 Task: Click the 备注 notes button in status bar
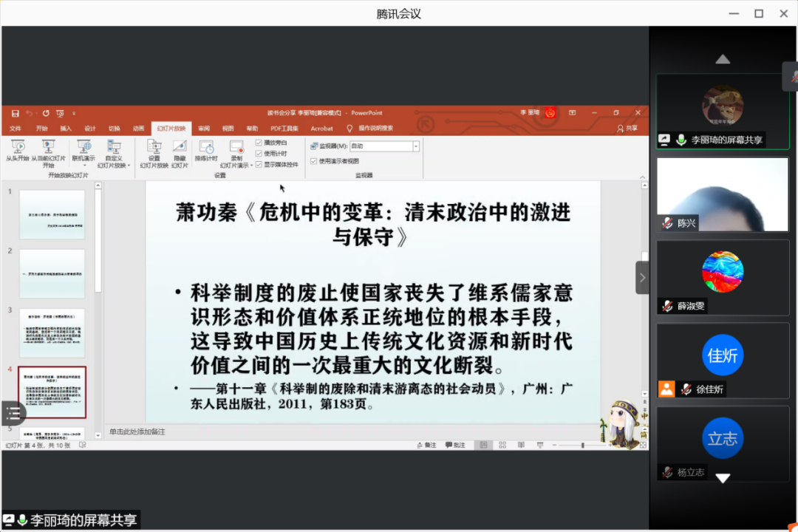tap(426, 446)
